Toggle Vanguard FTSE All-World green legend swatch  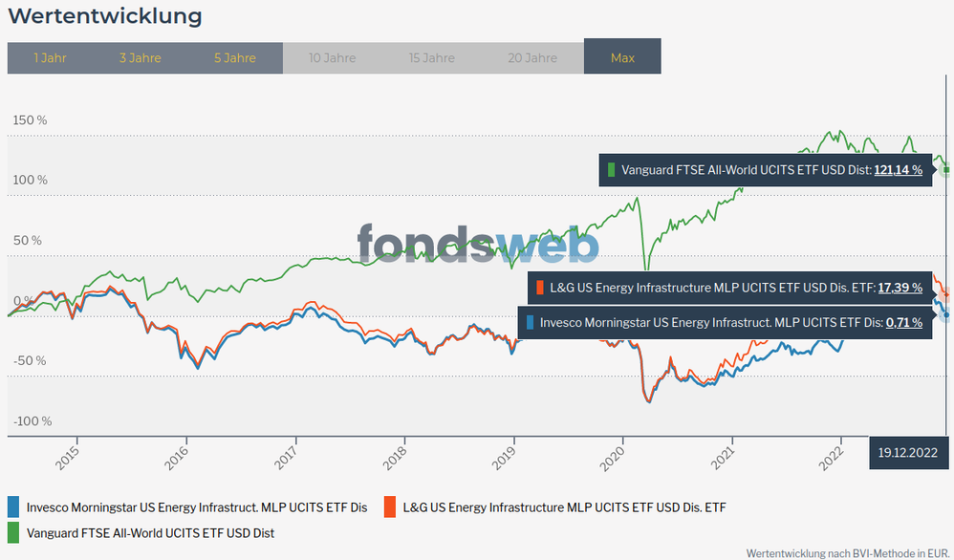(x=13, y=532)
